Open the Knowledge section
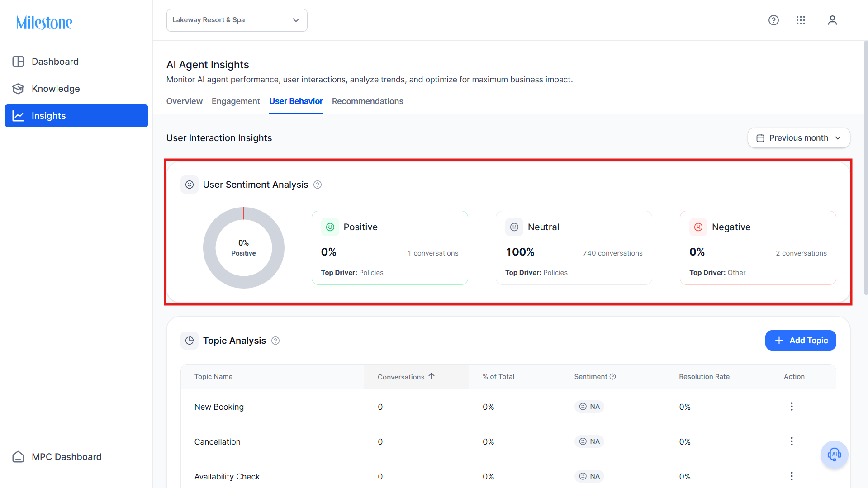The height and width of the screenshot is (488, 868). [x=76, y=89]
